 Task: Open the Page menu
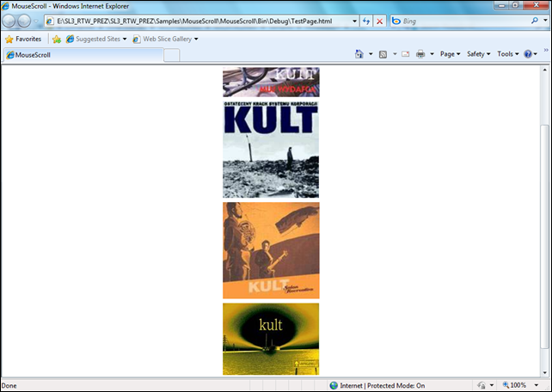pyautogui.click(x=451, y=54)
